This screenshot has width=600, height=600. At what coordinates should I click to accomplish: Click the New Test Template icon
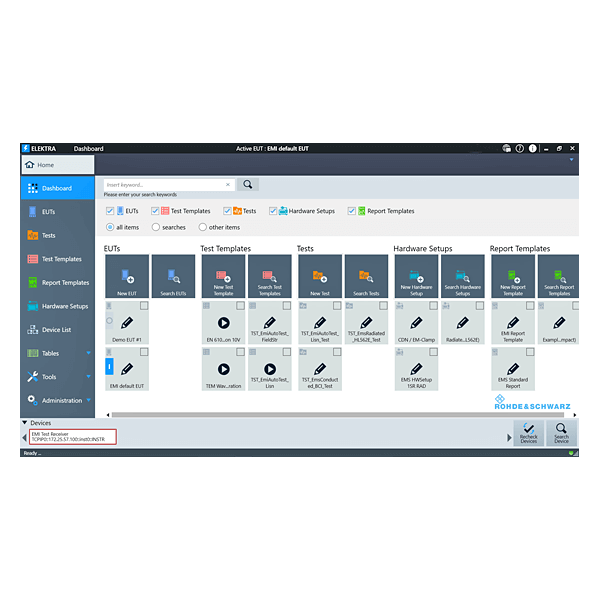click(223, 275)
